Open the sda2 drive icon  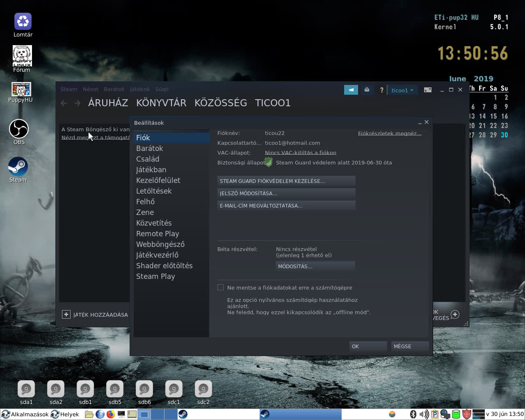point(56,389)
